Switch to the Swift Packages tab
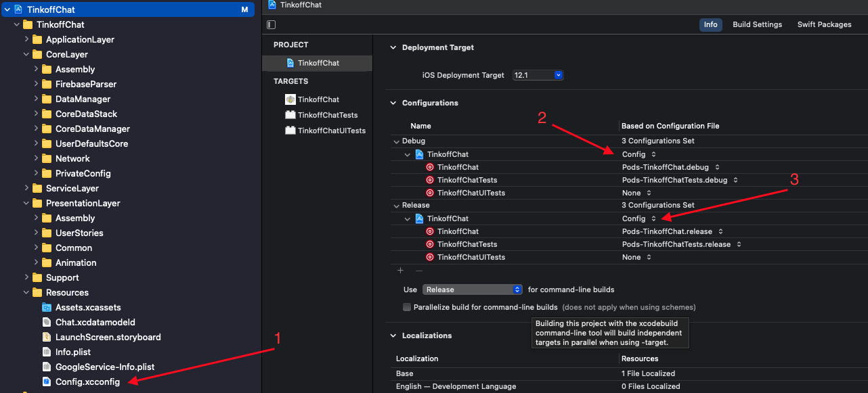868x393 pixels. click(824, 24)
